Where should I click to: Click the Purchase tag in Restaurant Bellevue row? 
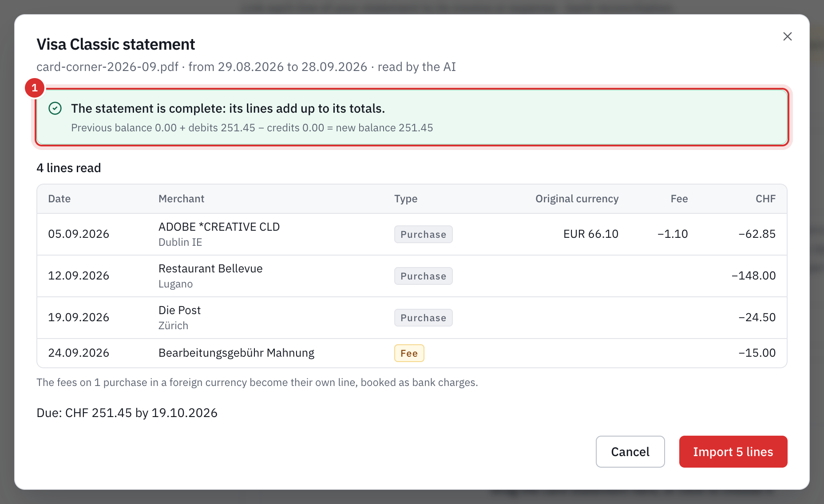(x=423, y=276)
